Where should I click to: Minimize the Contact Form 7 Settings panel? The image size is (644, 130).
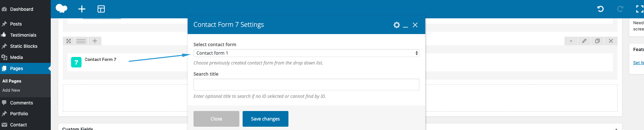tap(405, 25)
